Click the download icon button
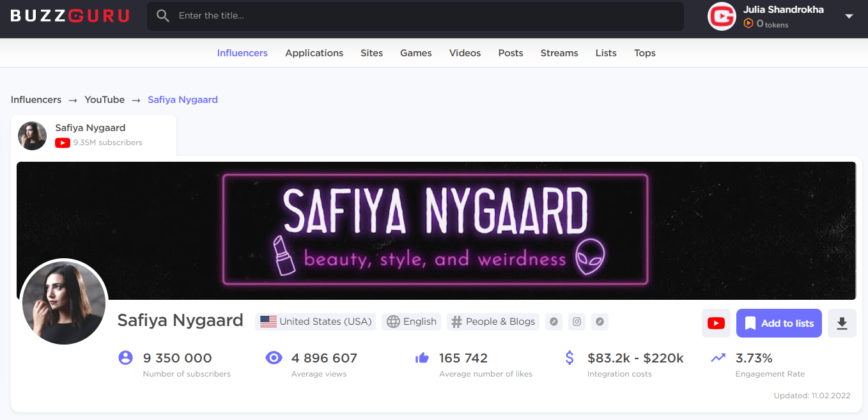This screenshot has width=868, height=420. click(842, 323)
